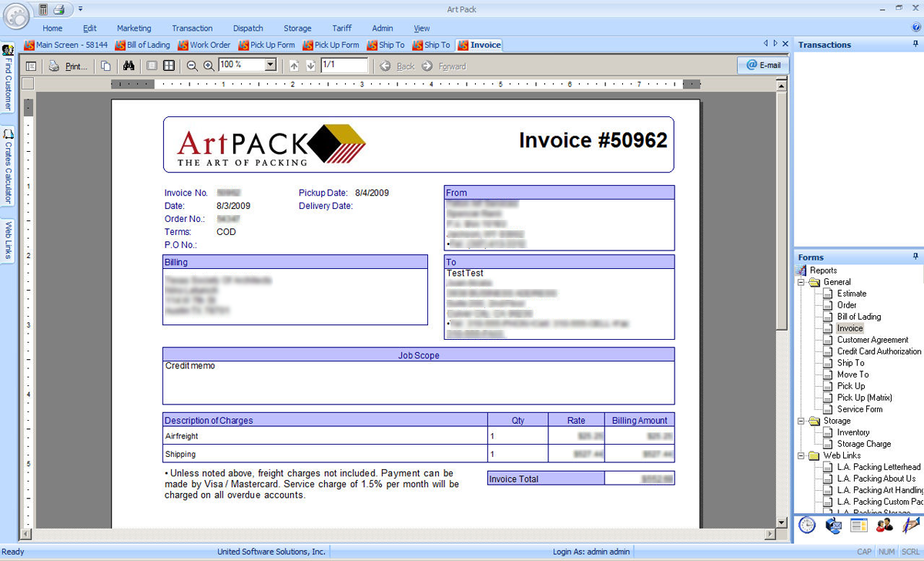The height and width of the screenshot is (561, 924).
Task: Switch to single page view
Action: click(x=152, y=66)
